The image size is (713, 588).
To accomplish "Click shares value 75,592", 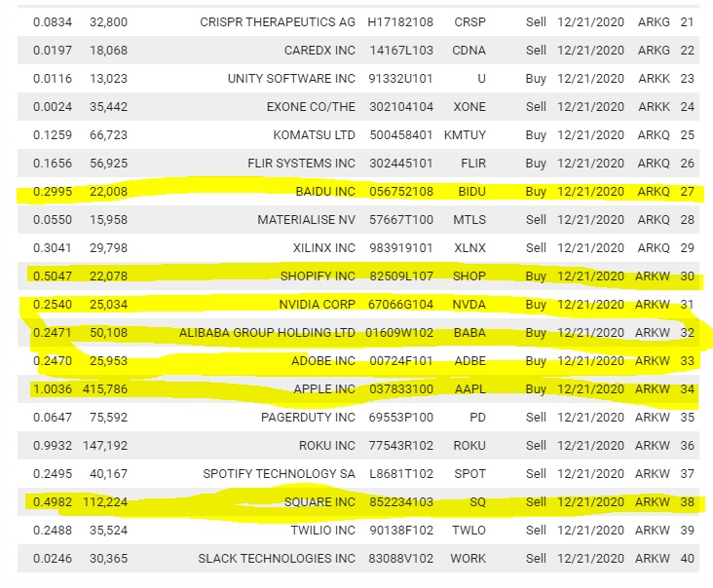I will pos(108,417).
